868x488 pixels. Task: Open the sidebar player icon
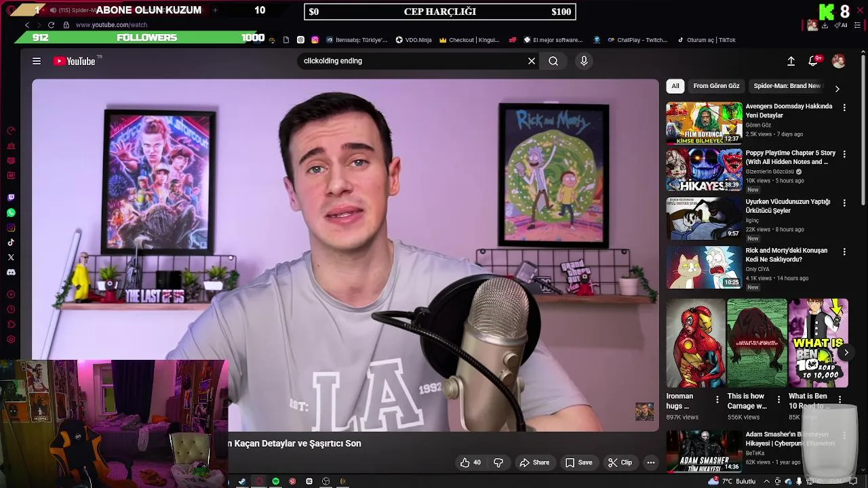tap(11, 295)
